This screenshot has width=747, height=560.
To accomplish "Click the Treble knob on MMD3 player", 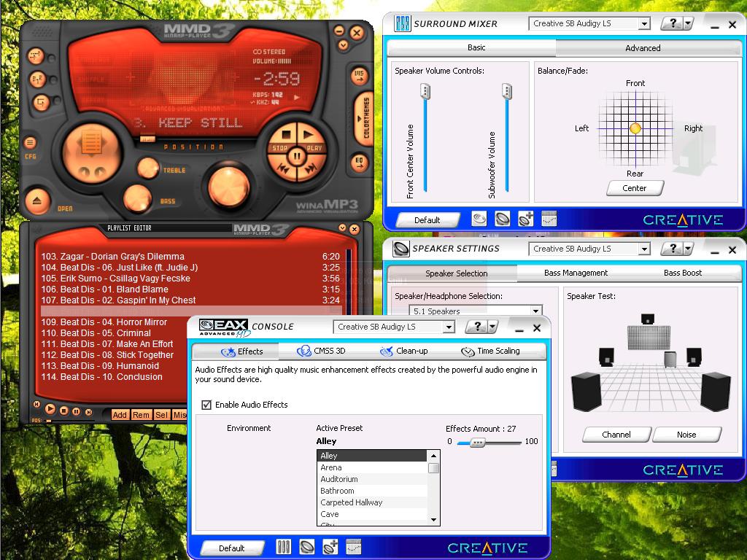I will pyautogui.click(x=148, y=168).
